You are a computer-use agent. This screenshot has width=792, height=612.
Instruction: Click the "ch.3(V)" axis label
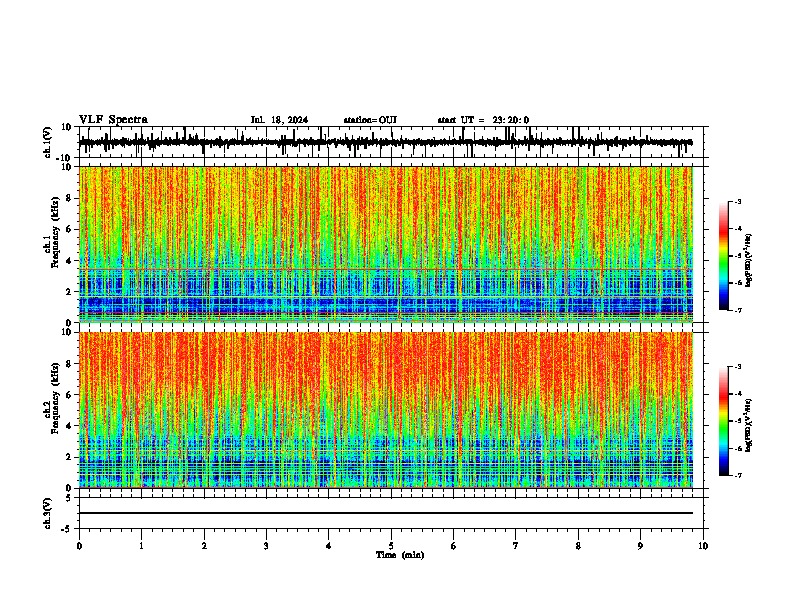(x=48, y=514)
